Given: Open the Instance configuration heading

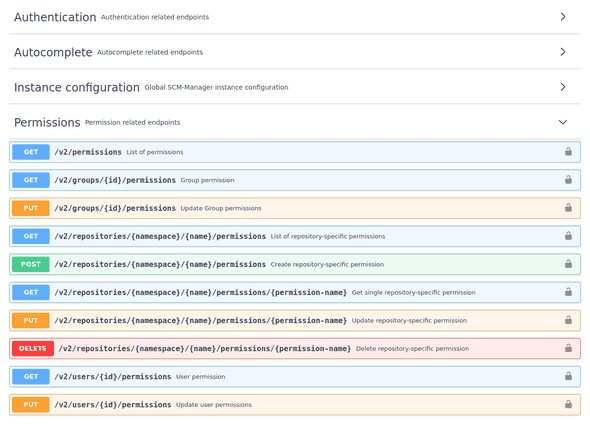Looking at the screenshot, I should coord(77,87).
